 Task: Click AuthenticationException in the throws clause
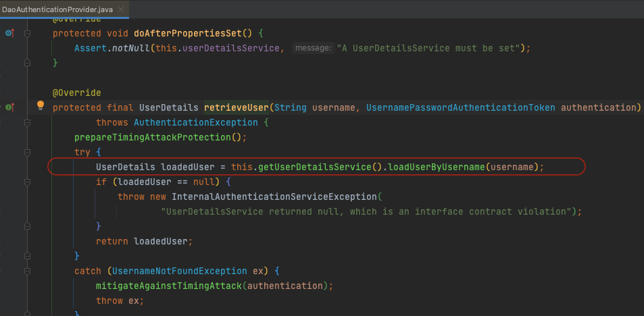pos(196,122)
